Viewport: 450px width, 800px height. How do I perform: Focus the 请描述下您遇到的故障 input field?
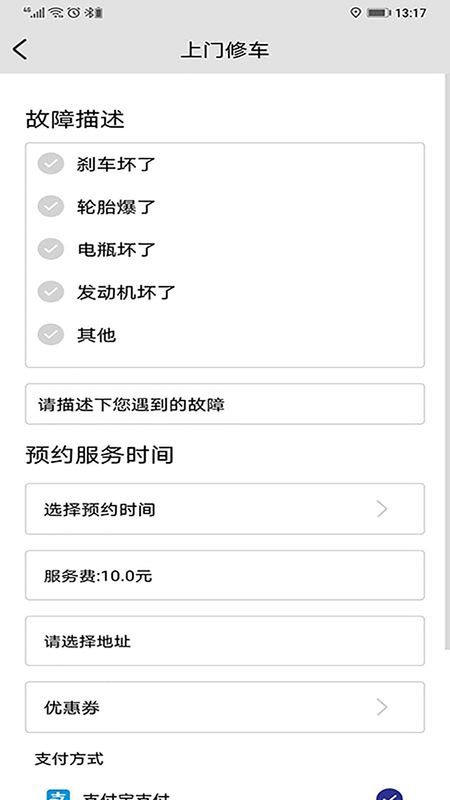coord(225,404)
